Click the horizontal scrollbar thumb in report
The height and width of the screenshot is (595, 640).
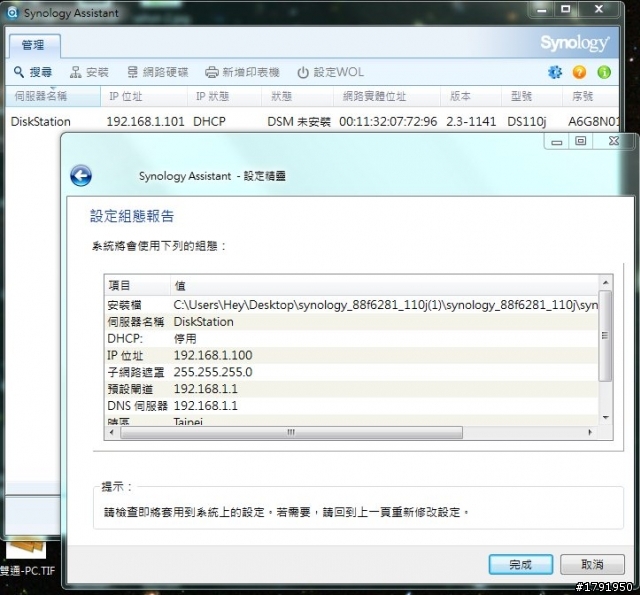(291, 432)
